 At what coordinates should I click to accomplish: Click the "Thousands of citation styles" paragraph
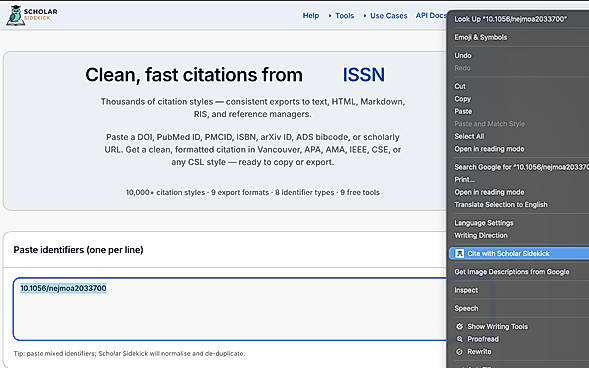click(252, 108)
